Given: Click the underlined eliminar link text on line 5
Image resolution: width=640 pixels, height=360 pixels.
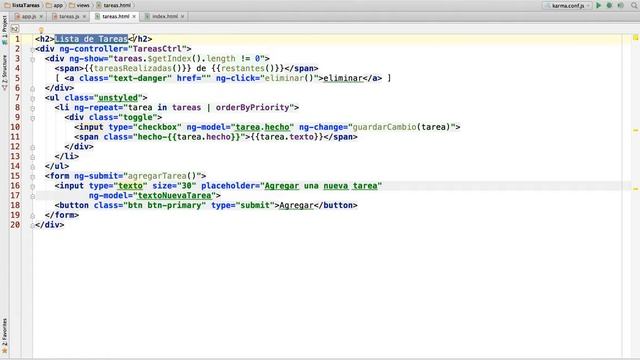Looking at the screenshot, I should pyautogui.click(x=343, y=78).
